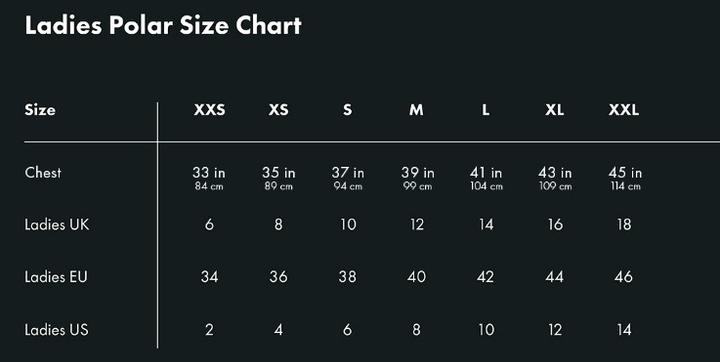This screenshot has height=362, width=720.
Task: Click the Ladies US row label
Action: [56, 330]
